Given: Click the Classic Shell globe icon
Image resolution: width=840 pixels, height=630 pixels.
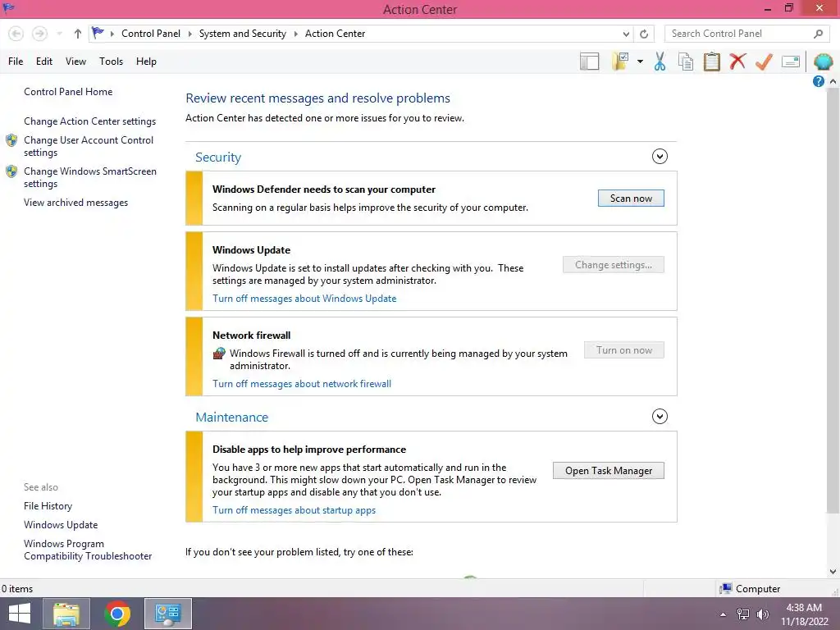Looking at the screenshot, I should [824, 62].
